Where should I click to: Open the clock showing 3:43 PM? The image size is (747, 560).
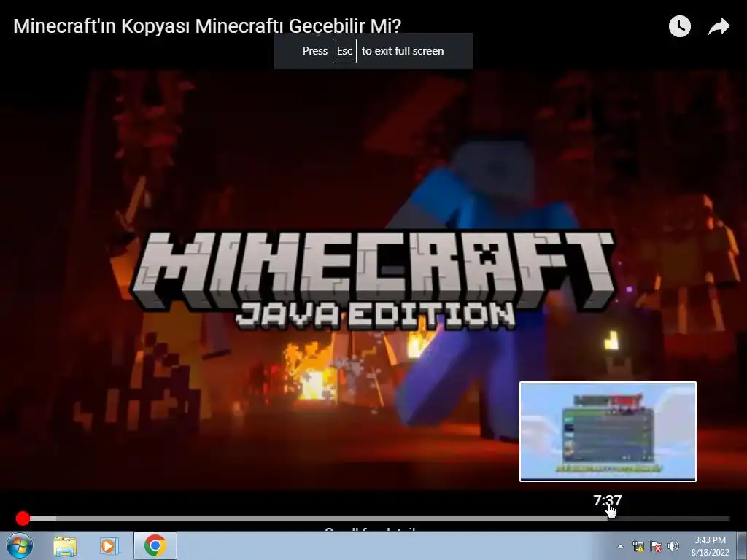coord(710,545)
